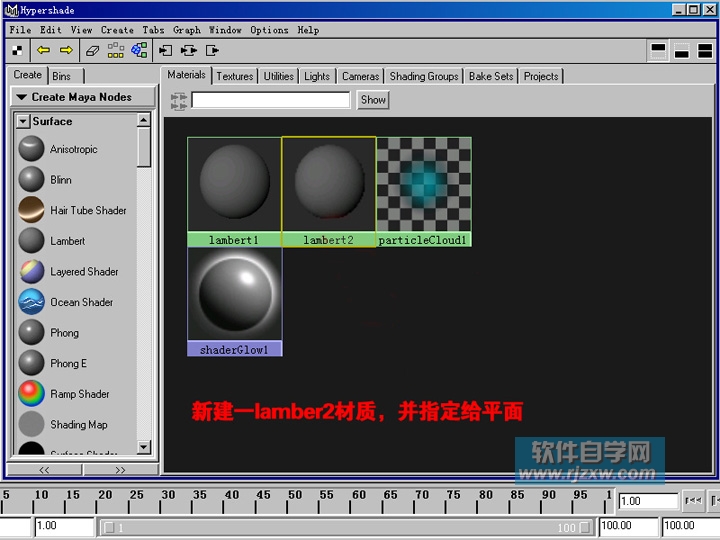Click the filter icon beside text field
720x540 pixels.
pos(179,101)
